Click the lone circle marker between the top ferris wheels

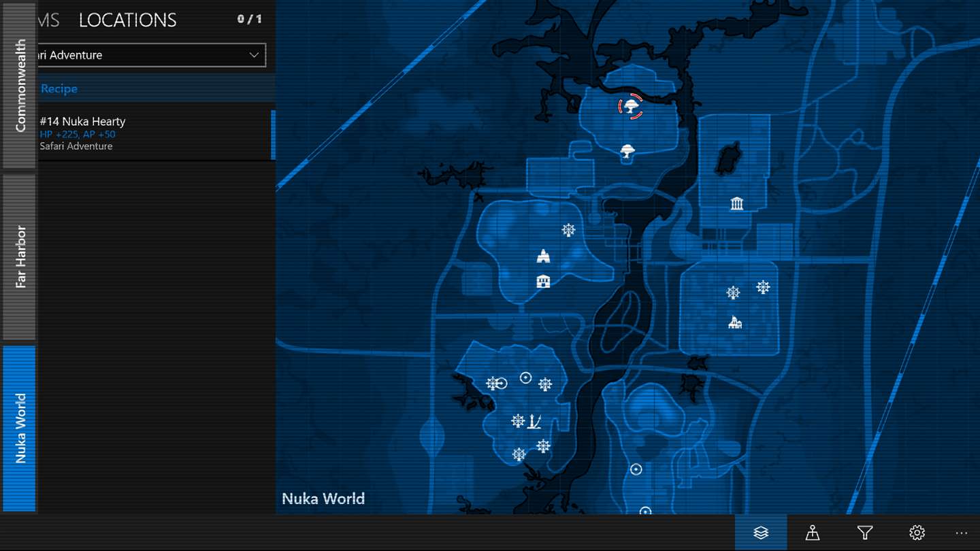tap(525, 378)
